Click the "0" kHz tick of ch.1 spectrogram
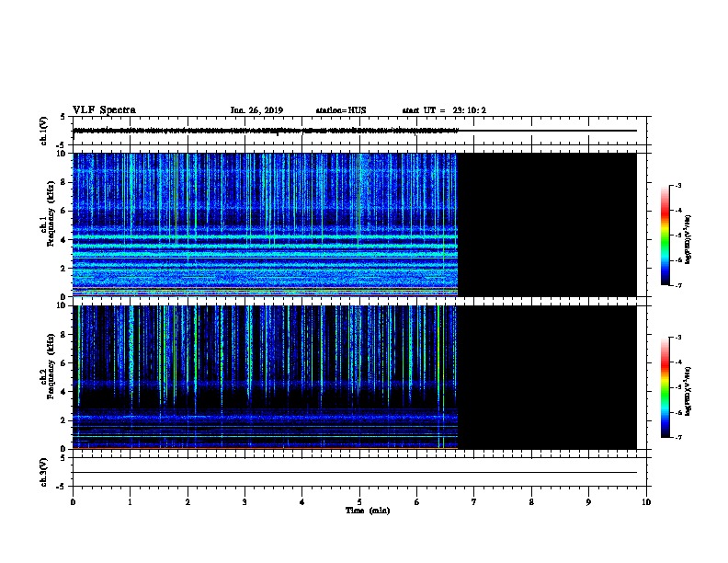 [x=63, y=297]
